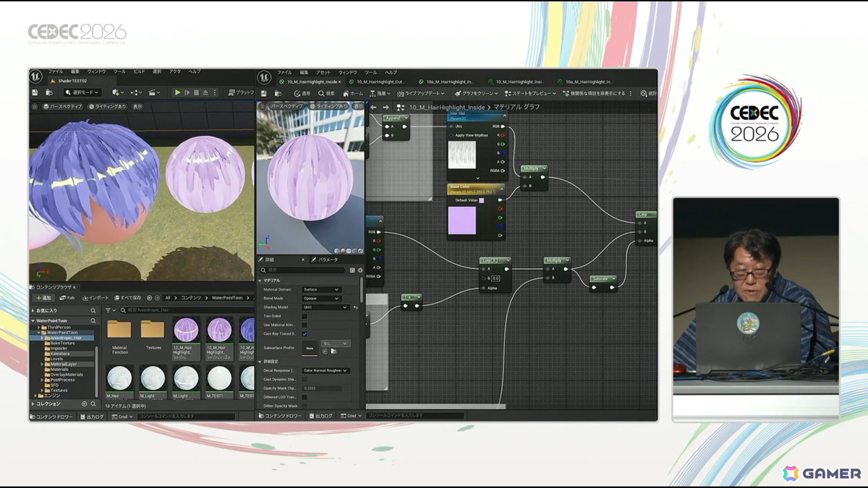The width and height of the screenshot is (868, 488).
Task: Click the Eject button in level editor toolbar
Action: click(205, 93)
